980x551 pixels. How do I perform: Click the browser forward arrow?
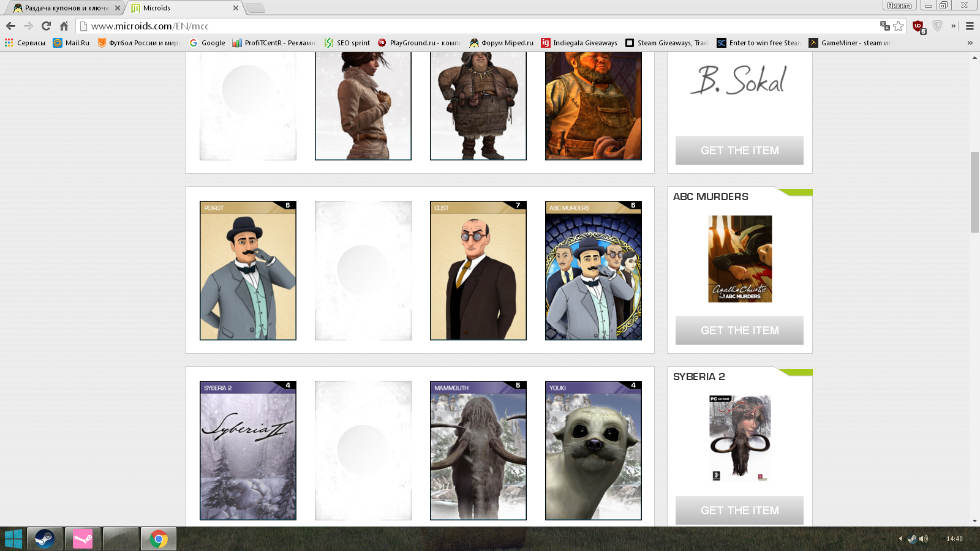coord(28,26)
